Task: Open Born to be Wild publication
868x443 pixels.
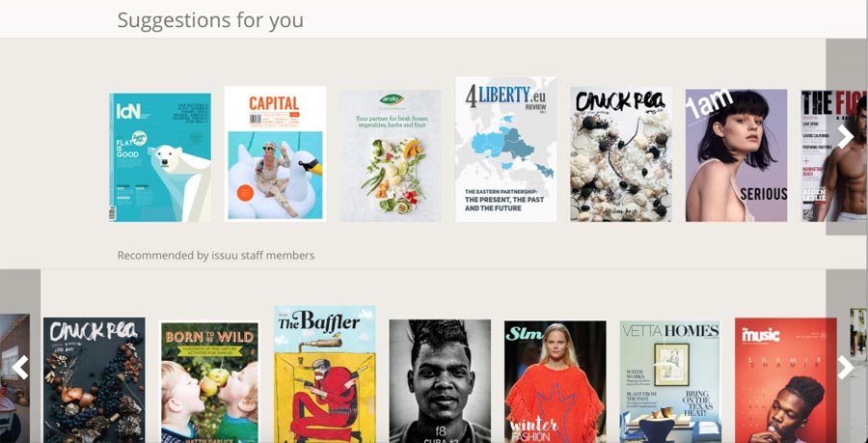Action: [209, 382]
